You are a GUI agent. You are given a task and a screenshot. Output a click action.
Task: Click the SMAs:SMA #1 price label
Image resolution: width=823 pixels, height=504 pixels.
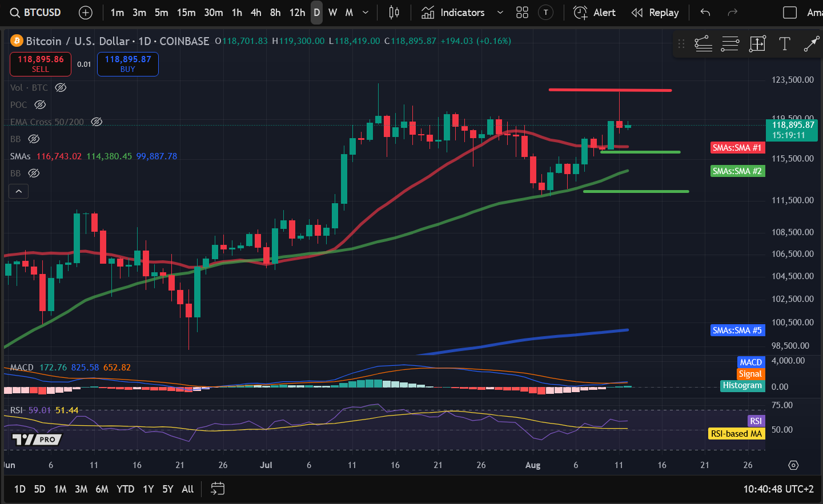737,147
